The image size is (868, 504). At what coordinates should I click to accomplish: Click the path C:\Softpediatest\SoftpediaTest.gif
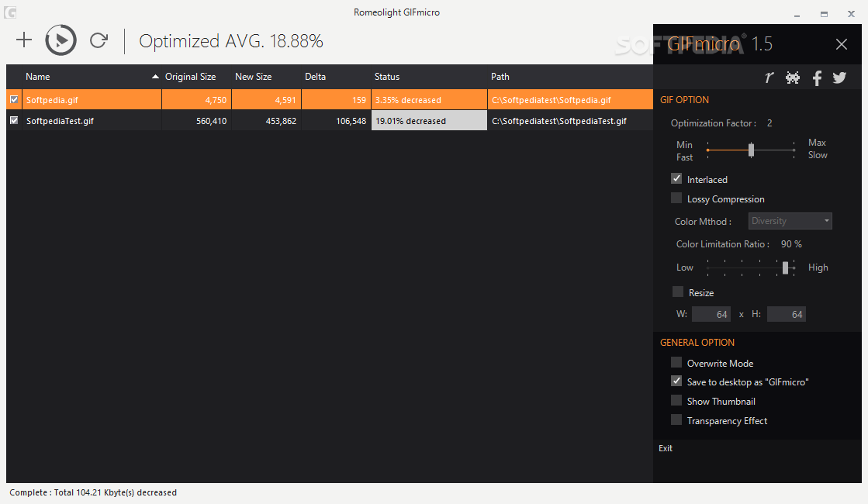559,121
